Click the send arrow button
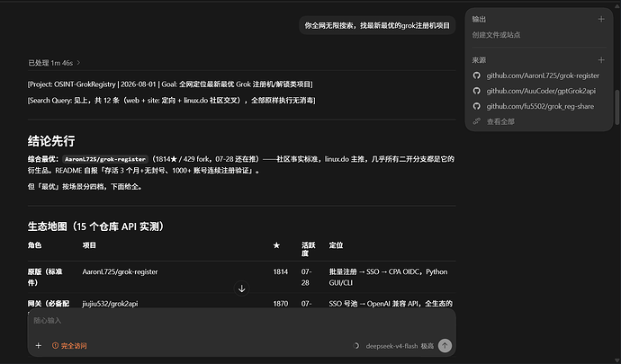The width and height of the screenshot is (621, 364). coord(445,345)
